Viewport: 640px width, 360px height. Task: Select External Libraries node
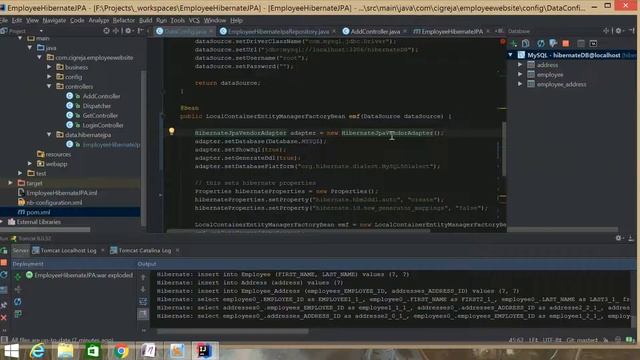click(x=39, y=222)
